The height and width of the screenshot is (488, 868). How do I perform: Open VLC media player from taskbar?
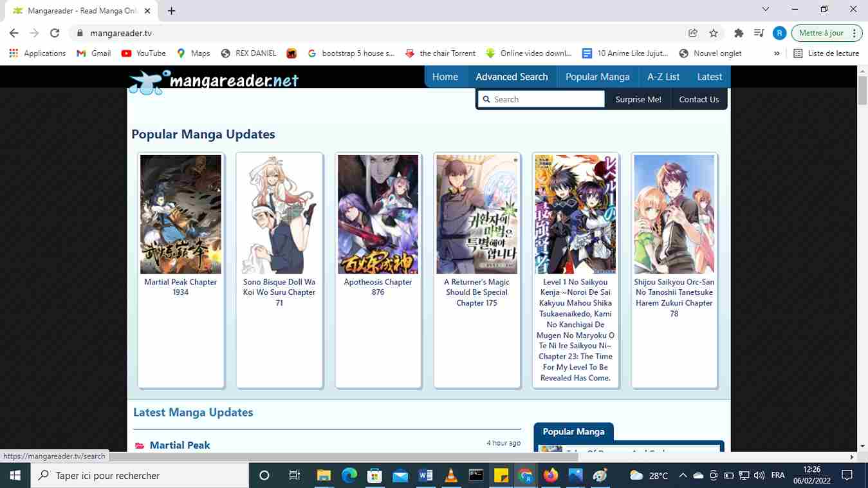pos(450,476)
